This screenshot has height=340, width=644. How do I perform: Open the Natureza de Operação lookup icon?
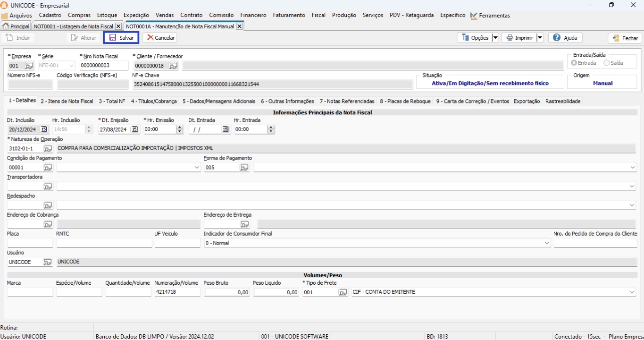[48, 148]
